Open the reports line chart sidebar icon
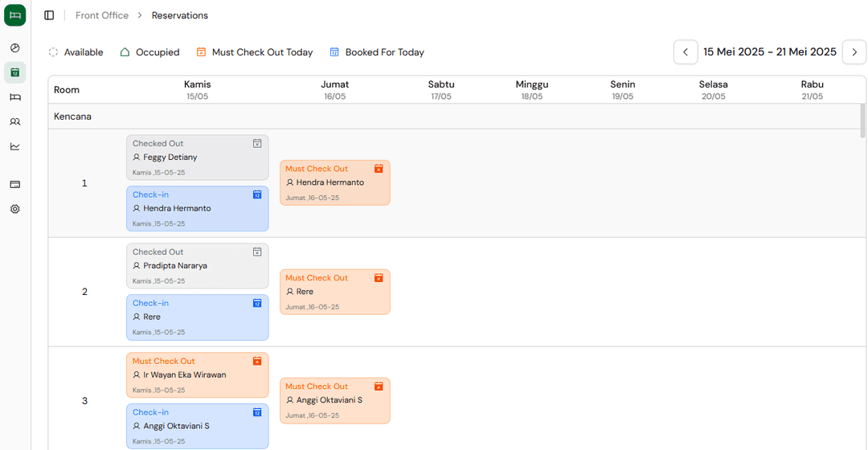868x450 pixels. coord(15,147)
